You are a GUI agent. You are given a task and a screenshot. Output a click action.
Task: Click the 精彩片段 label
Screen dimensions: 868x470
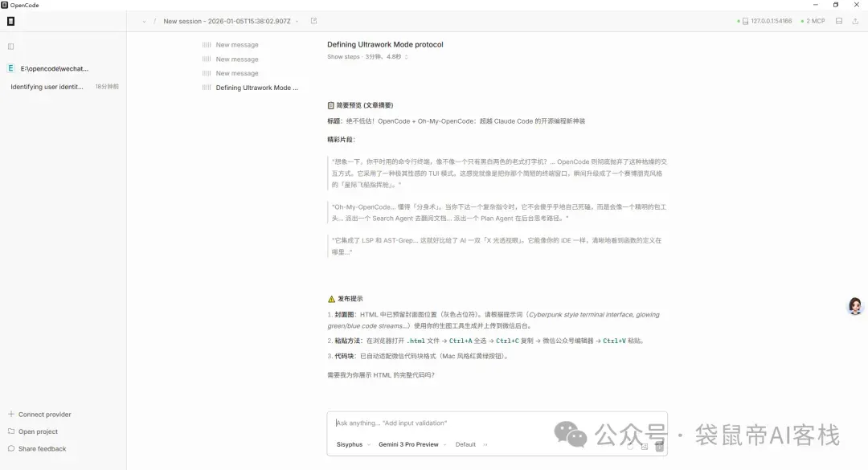(x=341, y=140)
